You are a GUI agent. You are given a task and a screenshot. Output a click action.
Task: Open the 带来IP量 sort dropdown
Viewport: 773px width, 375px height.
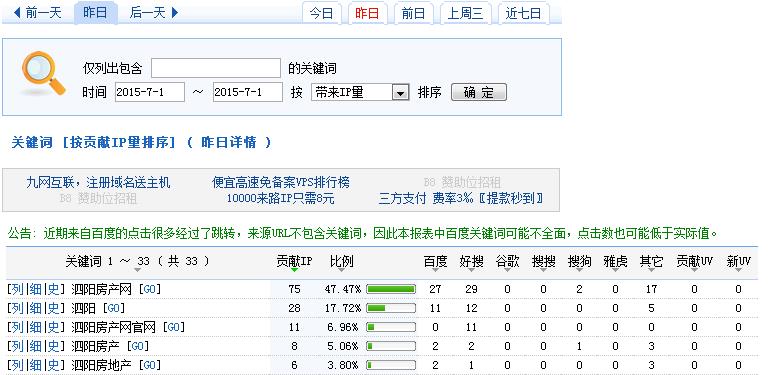360,92
